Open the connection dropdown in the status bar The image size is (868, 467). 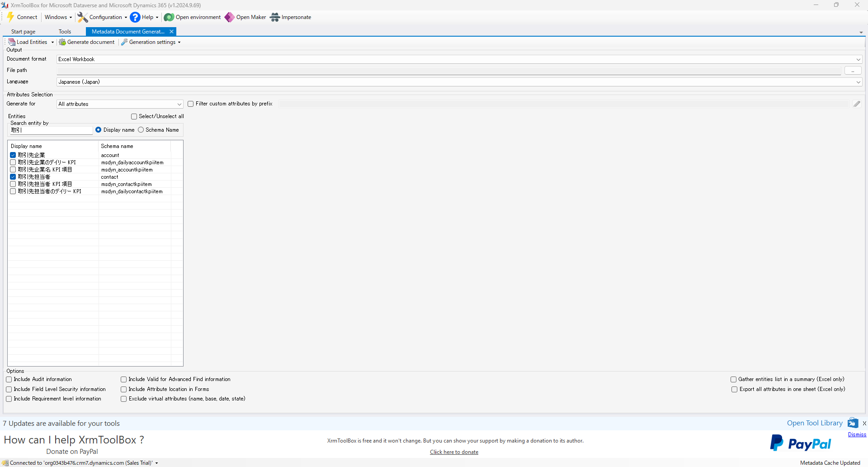coord(156,463)
